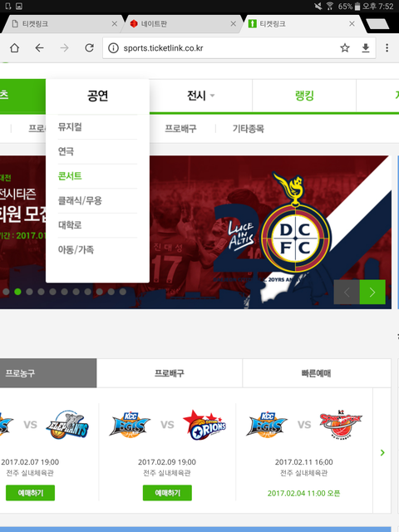Expand the 전시 dropdown menu

(200, 96)
